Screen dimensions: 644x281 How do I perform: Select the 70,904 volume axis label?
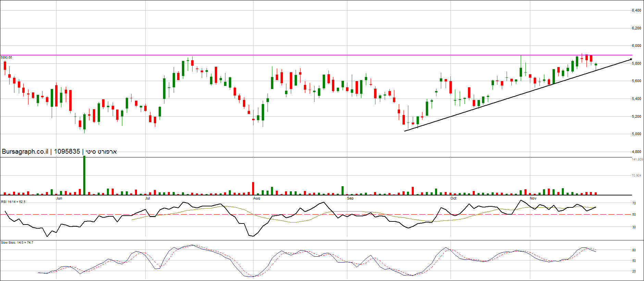click(x=636, y=176)
